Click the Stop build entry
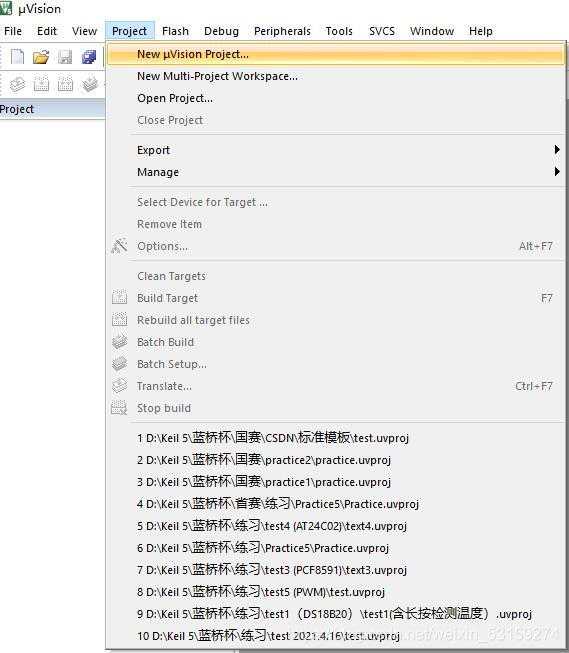The height and width of the screenshot is (653, 569). pos(336,408)
